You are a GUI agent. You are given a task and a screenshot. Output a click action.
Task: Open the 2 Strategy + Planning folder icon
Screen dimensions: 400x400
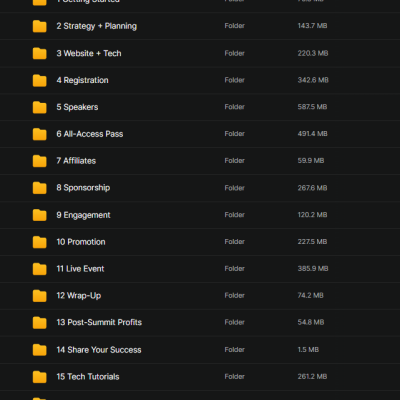pyautogui.click(x=39, y=26)
